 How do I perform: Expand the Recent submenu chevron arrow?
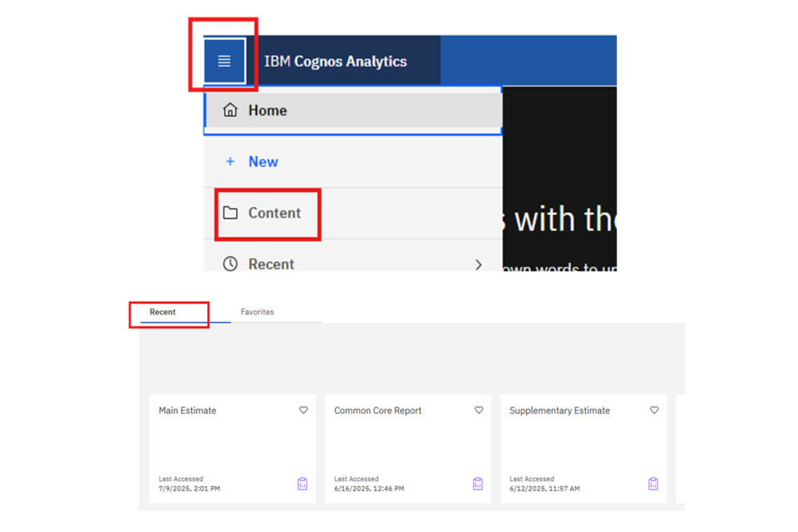click(478, 264)
